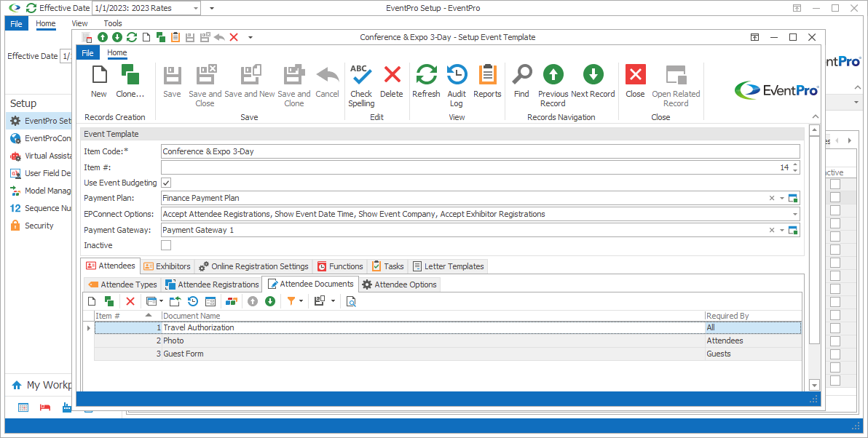This screenshot has width=868, height=438.
Task: Switch to Attendee Types sub-tab
Action: 123,284
